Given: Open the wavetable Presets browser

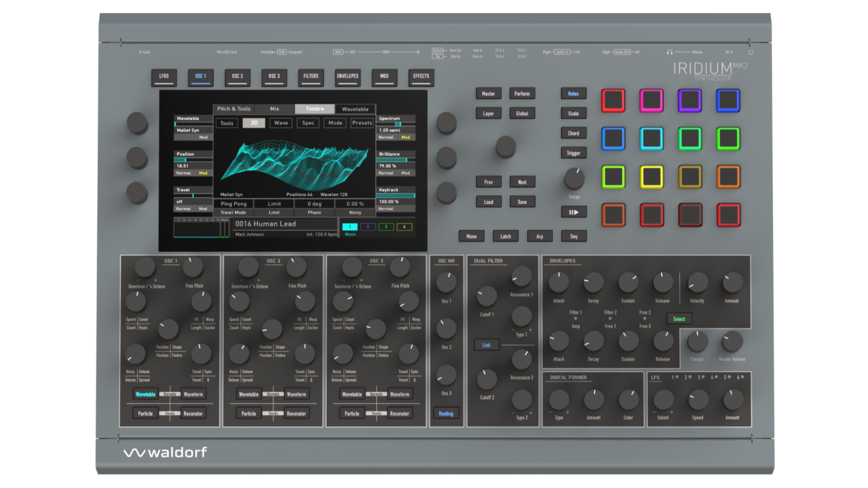Looking at the screenshot, I should (362, 123).
